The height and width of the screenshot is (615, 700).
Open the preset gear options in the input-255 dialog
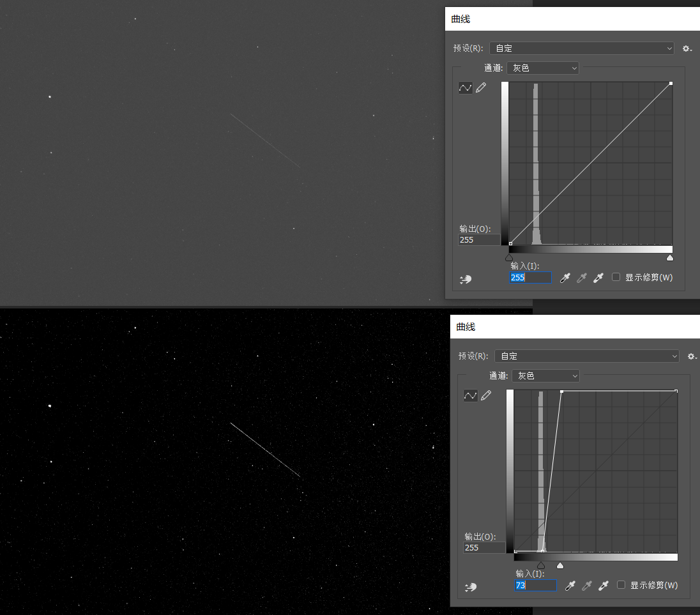pos(687,49)
